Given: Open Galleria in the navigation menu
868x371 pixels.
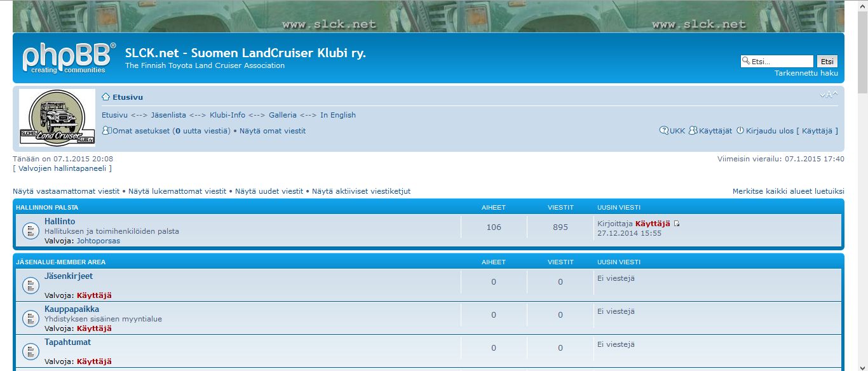Looking at the screenshot, I should [283, 115].
